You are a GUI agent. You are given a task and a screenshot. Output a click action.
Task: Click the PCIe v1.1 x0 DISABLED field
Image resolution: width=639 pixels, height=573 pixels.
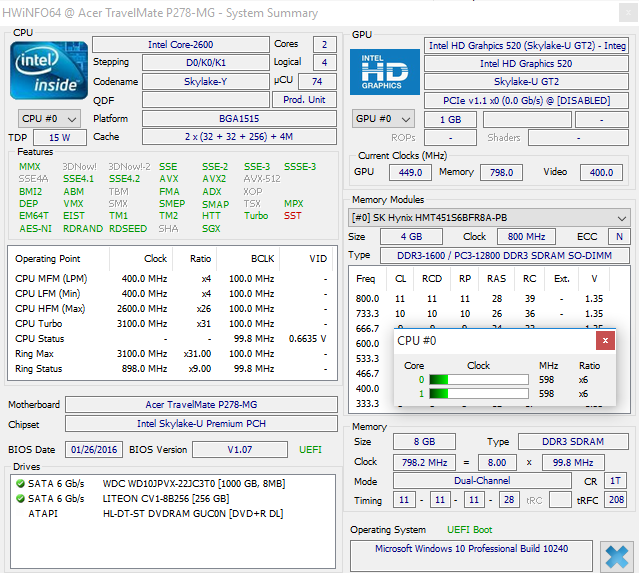(526, 100)
